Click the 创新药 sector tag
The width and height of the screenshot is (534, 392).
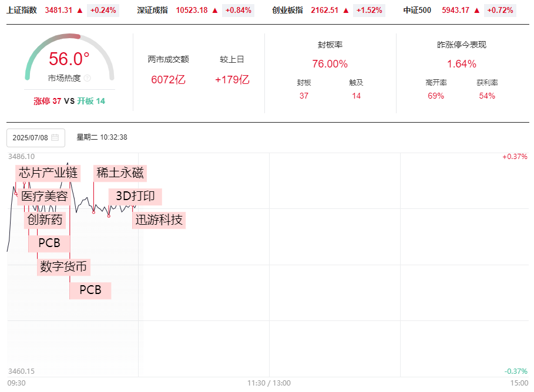click(45, 220)
